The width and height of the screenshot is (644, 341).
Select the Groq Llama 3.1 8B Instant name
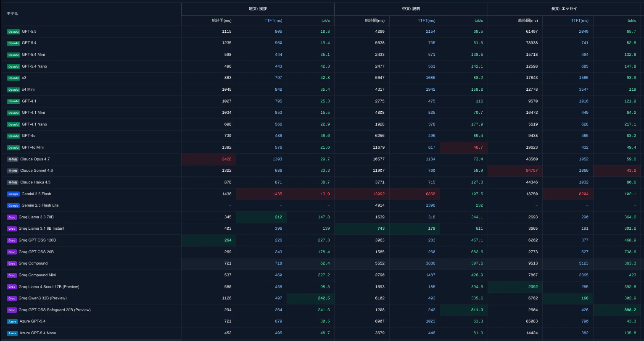point(42,228)
